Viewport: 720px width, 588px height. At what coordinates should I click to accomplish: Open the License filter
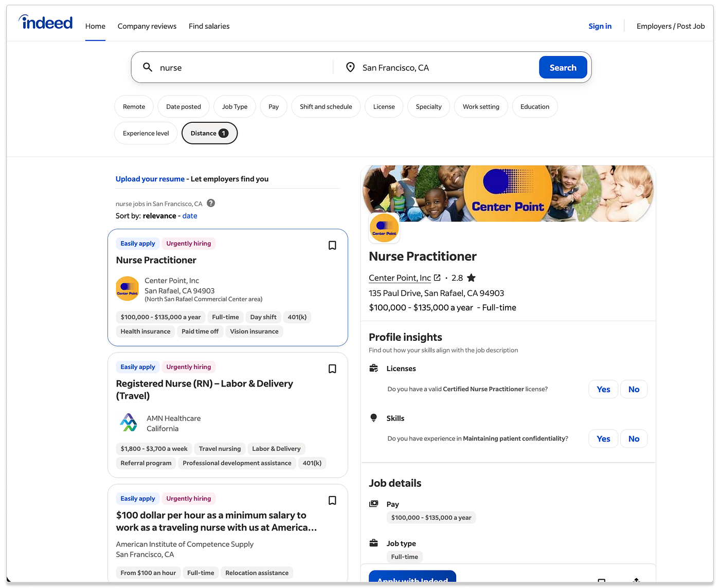pos(384,106)
